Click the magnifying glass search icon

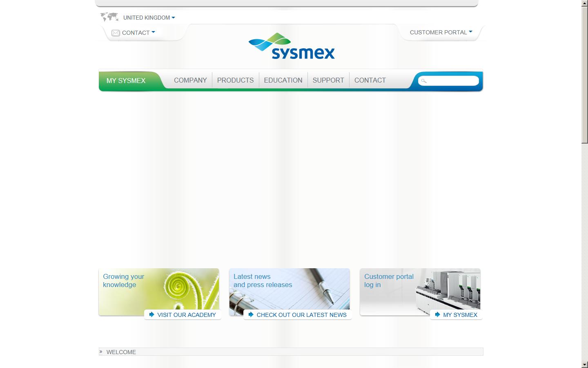click(x=424, y=81)
